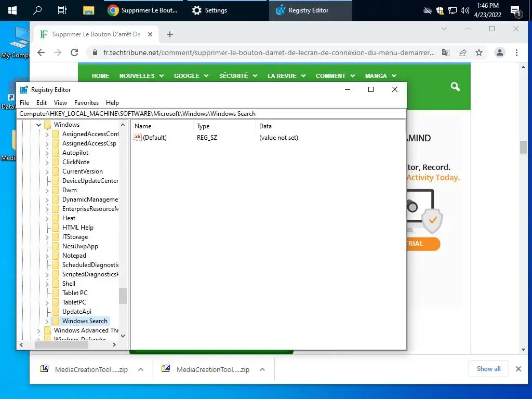Expand the Shell key
This screenshot has height=399, width=532.
[x=47, y=284]
